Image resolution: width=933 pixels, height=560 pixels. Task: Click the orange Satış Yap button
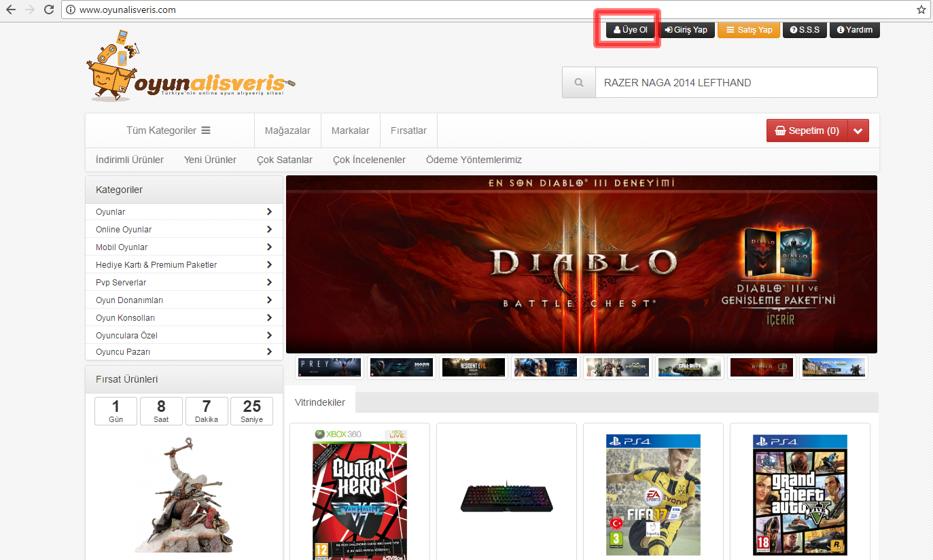coord(749,30)
